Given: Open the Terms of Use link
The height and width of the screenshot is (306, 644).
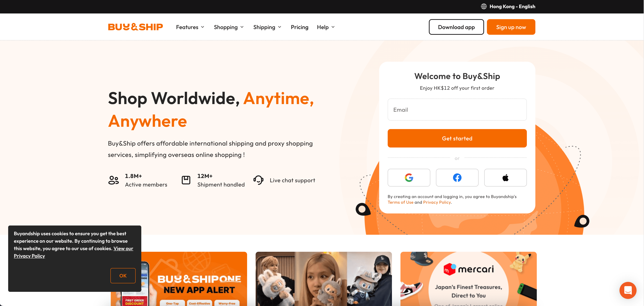Looking at the screenshot, I should click(400, 202).
